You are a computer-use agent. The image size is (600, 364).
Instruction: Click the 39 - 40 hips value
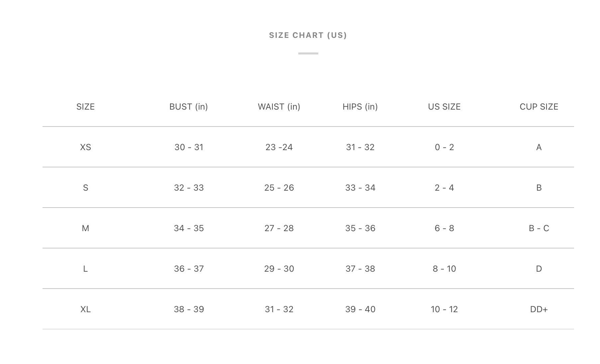[360, 309]
